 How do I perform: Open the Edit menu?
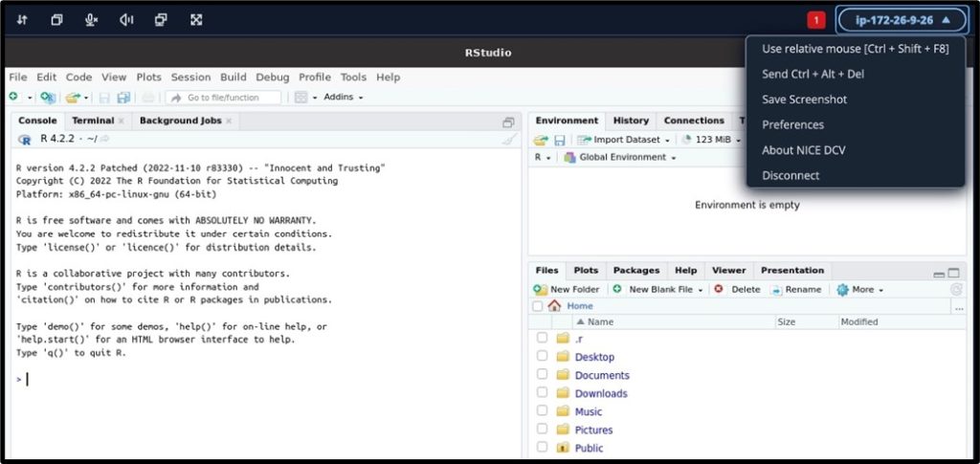tap(46, 77)
